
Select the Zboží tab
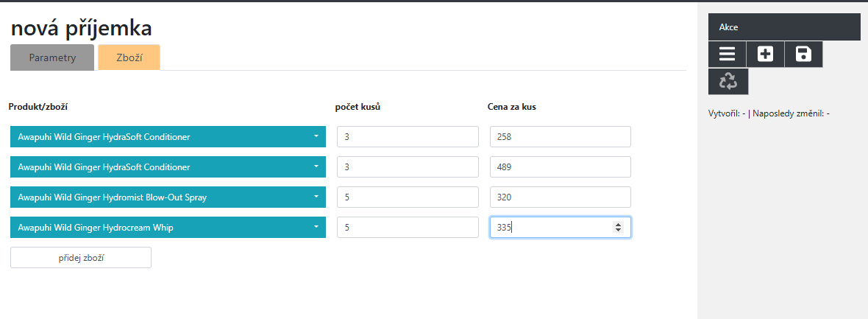coord(129,57)
